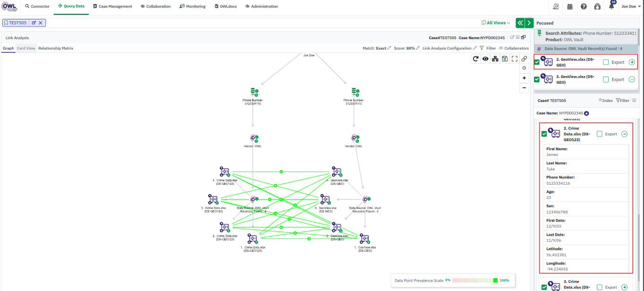This screenshot has height=291, width=644.
Task: Open the Jon Doe user menu
Action: (631, 7)
